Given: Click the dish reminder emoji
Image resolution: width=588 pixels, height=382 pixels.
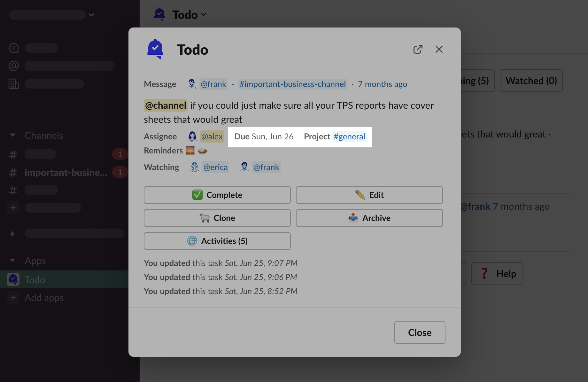Looking at the screenshot, I should (203, 151).
